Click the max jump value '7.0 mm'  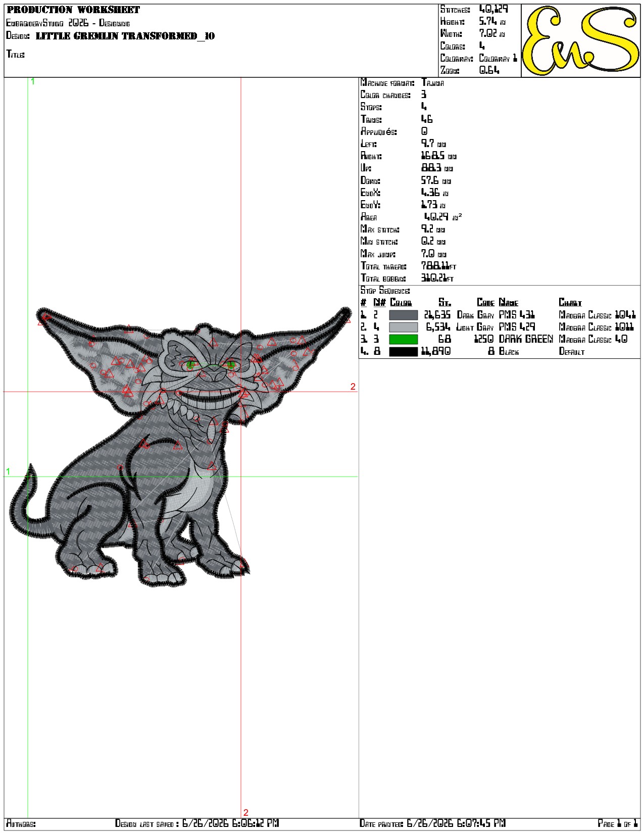434,254
